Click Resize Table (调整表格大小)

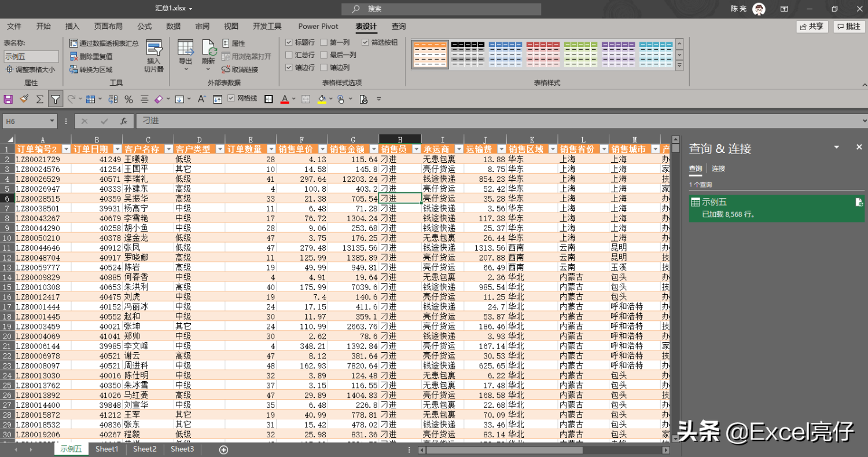(31, 70)
